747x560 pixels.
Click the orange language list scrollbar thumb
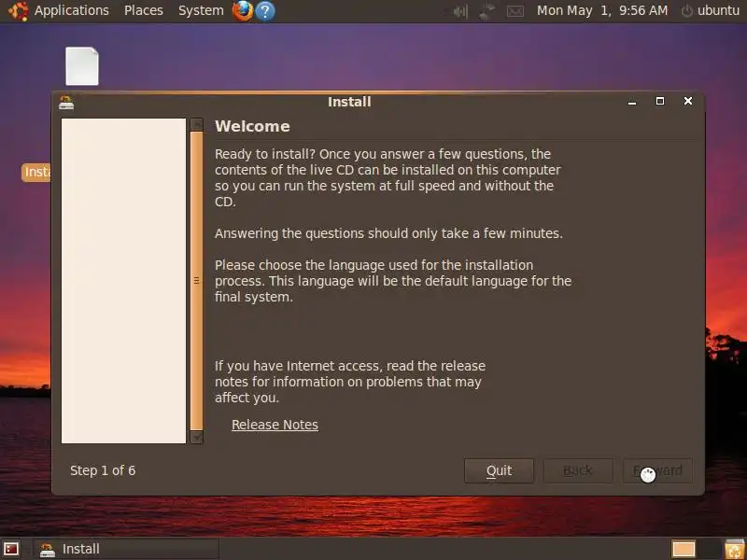coord(196,281)
